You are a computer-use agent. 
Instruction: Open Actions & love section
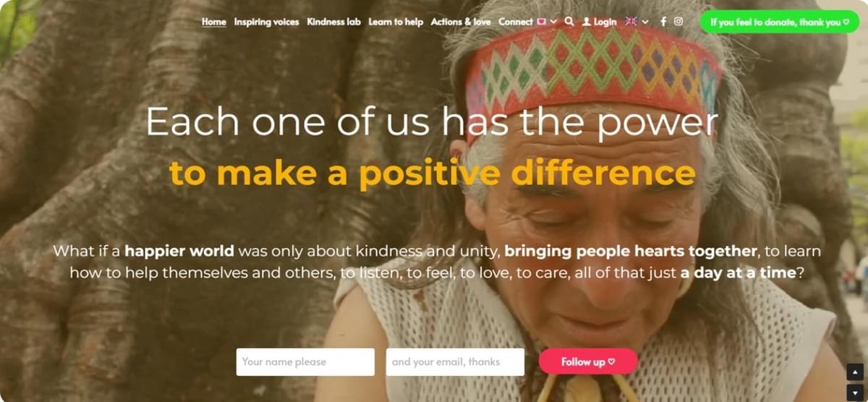(461, 22)
